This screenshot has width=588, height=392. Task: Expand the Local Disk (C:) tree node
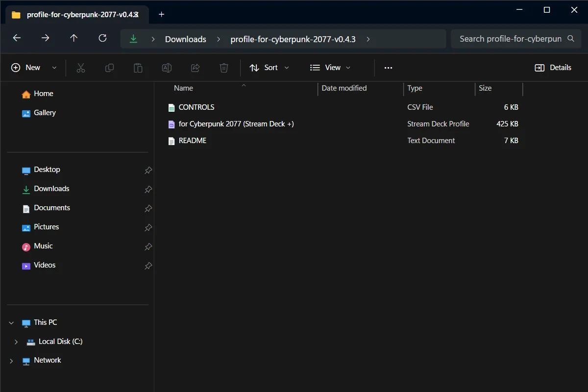16,342
